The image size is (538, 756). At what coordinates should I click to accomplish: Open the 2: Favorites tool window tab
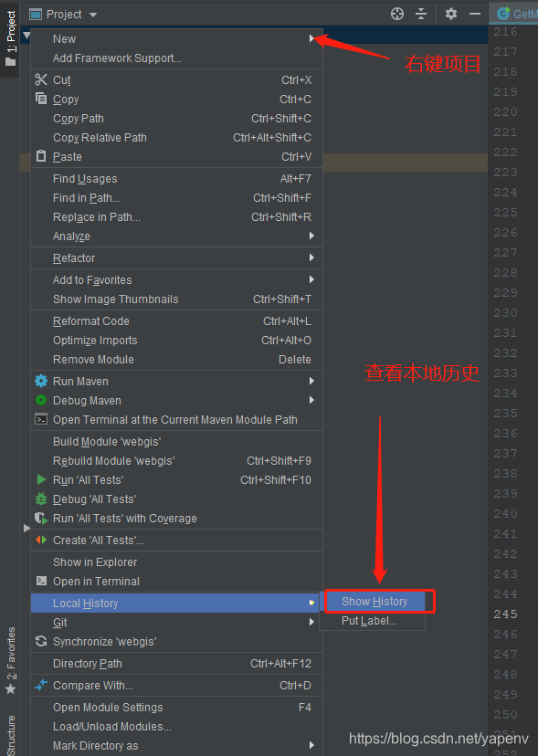(10, 660)
